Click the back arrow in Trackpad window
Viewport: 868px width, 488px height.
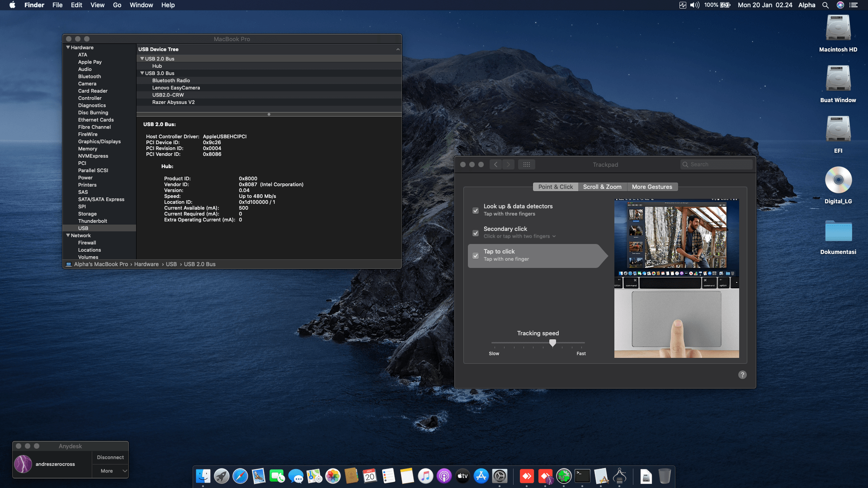[x=496, y=164]
